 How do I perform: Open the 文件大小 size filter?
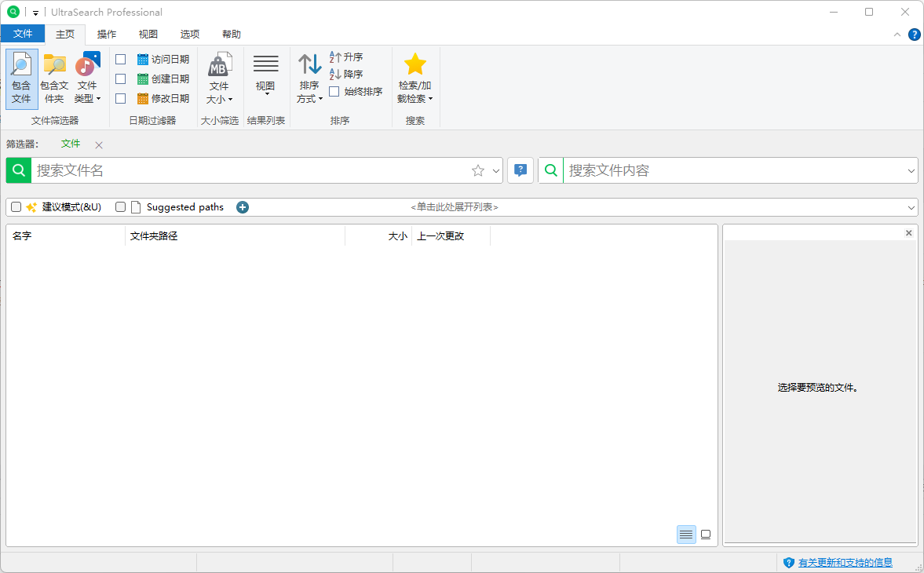tap(219, 78)
